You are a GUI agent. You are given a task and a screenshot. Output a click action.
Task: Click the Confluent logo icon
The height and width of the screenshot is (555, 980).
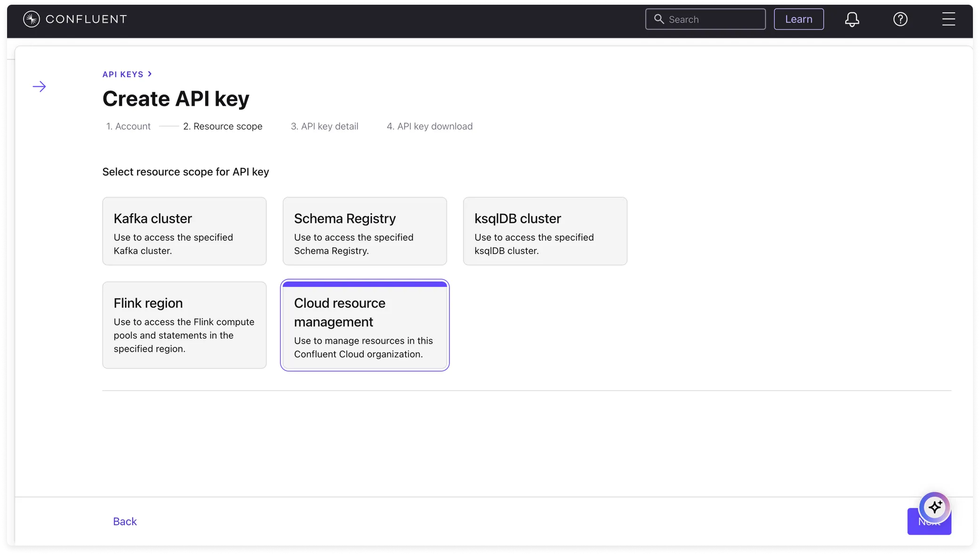31,19
